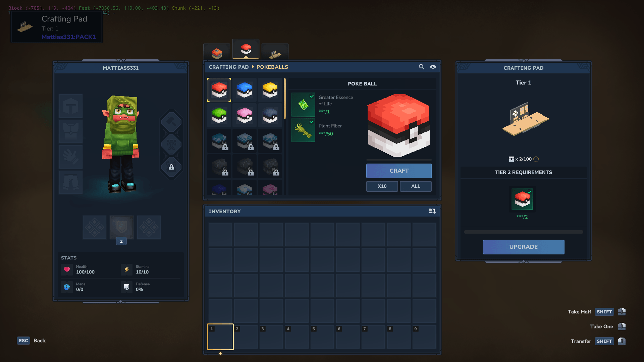Image resolution: width=644 pixels, height=362 pixels.
Task: Click the UPGRADE button
Action: pos(523,247)
